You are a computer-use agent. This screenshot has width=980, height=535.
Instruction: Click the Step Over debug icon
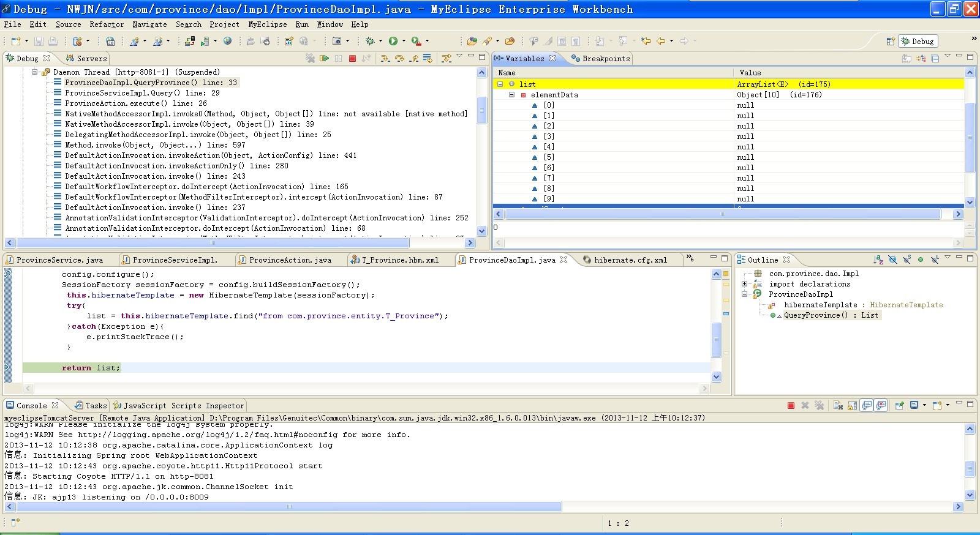click(399, 58)
